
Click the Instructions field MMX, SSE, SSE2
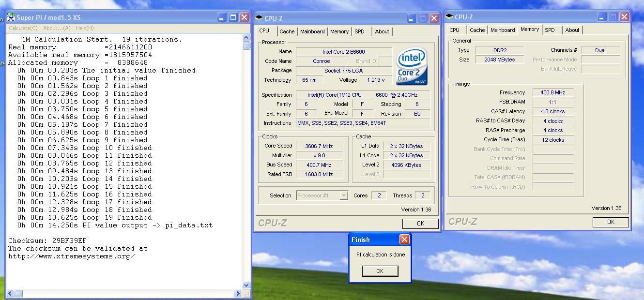pos(363,123)
